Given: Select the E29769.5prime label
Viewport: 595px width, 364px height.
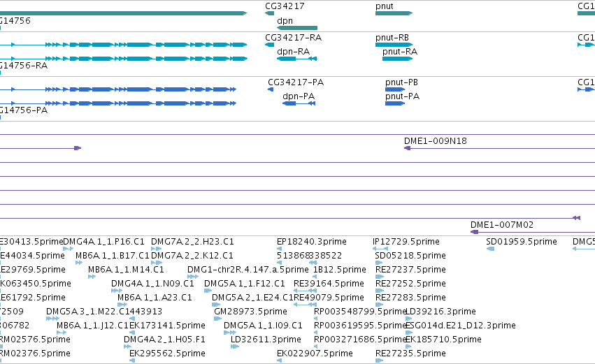Looking at the screenshot, I should click(33, 270).
